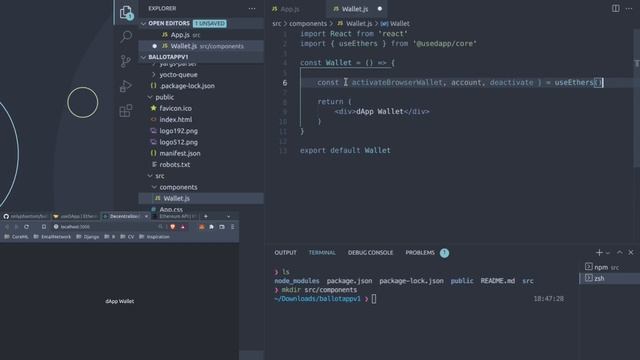Open the Inspiration bookmarks folder
The width and height of the screenshot is (640, 360).
tap(155, 237)
